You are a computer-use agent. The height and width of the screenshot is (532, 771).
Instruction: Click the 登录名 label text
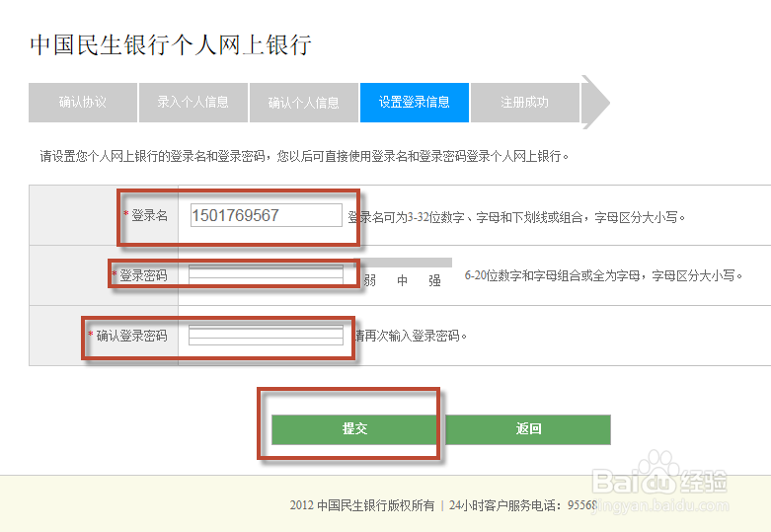click(x=149, y=215)
